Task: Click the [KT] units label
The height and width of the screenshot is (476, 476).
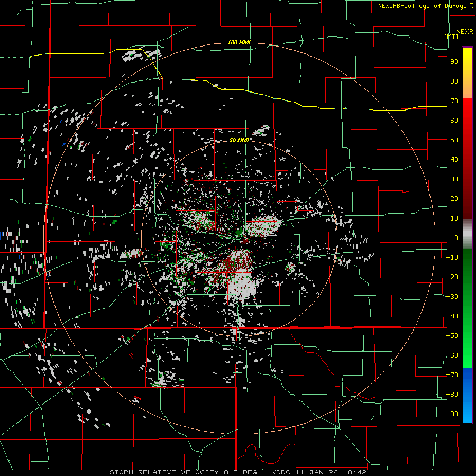Action: point(452,36)
